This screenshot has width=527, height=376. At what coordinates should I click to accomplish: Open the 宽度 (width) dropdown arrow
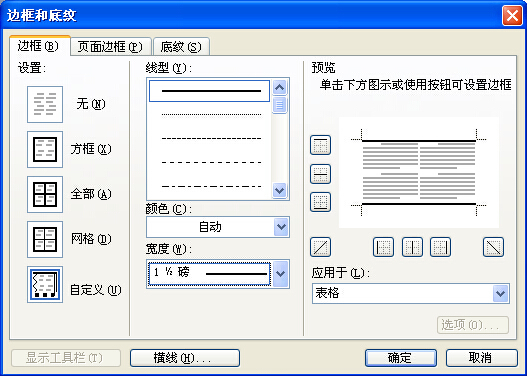point(281,274)
